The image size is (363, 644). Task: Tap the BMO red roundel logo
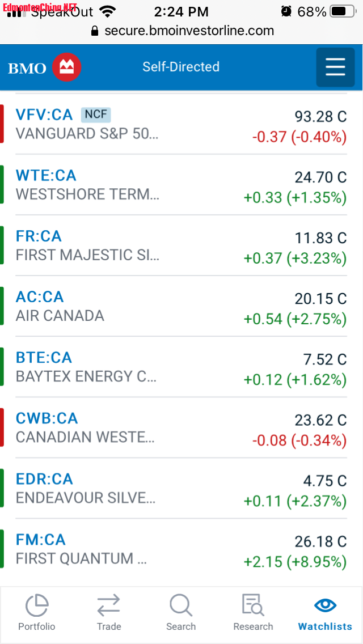pos(67,67)
